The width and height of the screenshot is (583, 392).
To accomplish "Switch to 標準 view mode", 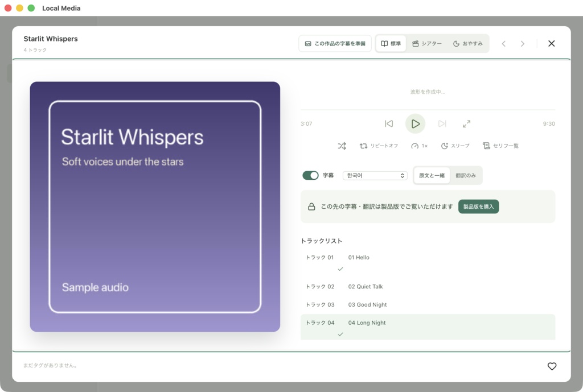I will 391,43.
